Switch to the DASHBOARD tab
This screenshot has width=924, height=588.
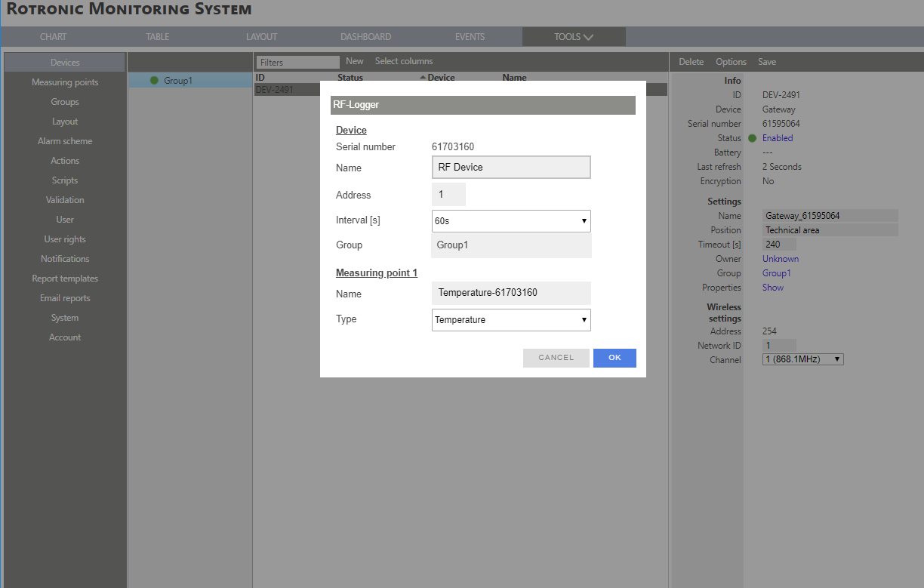point(365,37)
